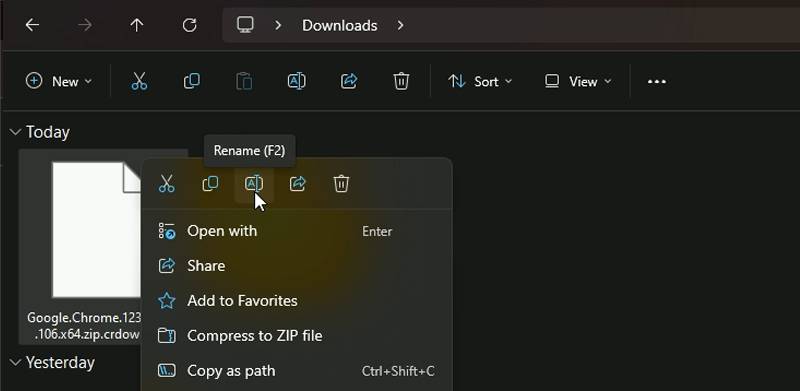This screenshot has height=391, width=800.
Task: Share using the toolbar share icon
Action: coord(349,81)
